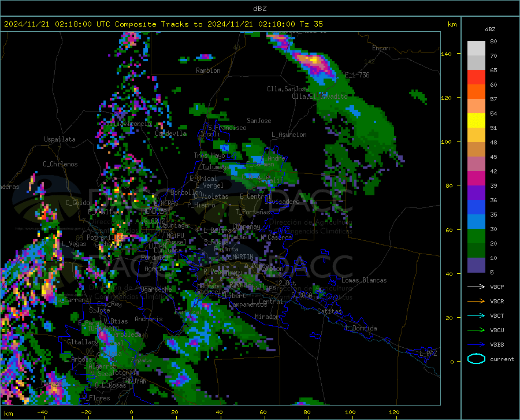Click the 'Mirador' map label

[266, 317]
